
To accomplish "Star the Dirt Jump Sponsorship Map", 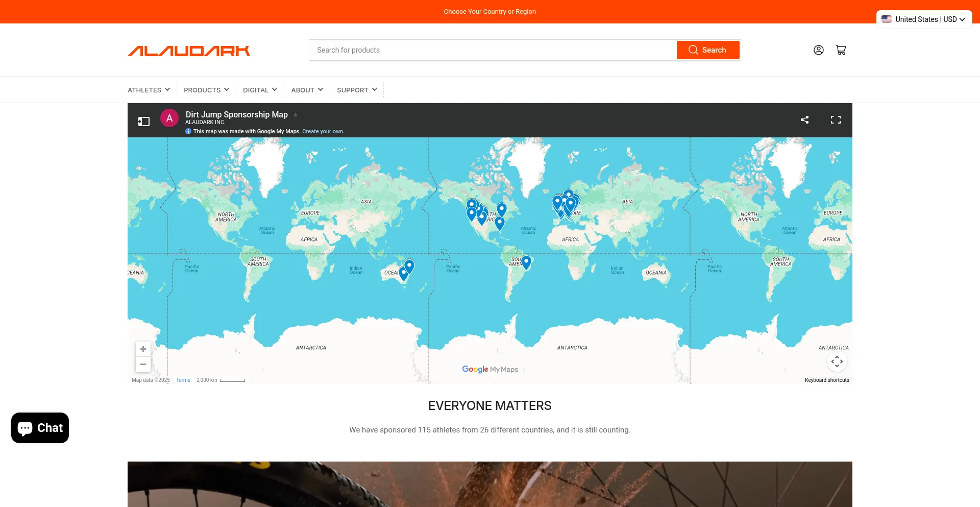I will click(x=296, y=115).
